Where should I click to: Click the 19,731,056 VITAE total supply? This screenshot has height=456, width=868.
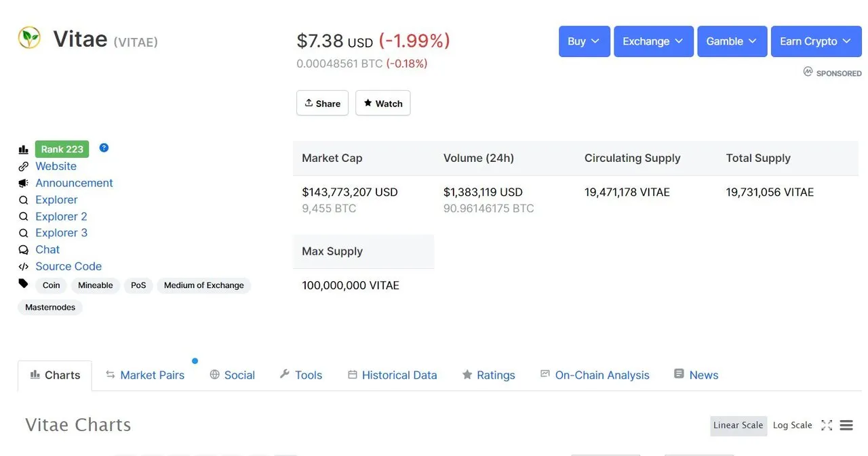point(770,192)
